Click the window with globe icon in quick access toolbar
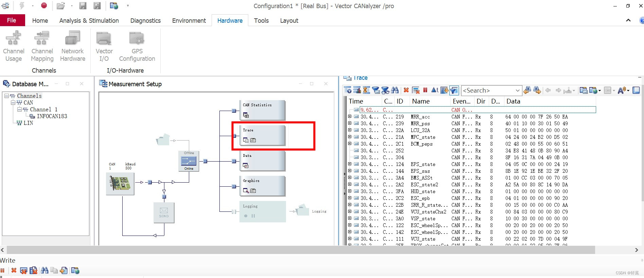Viewport: 644px width, 278px height. tap(114, 5)
